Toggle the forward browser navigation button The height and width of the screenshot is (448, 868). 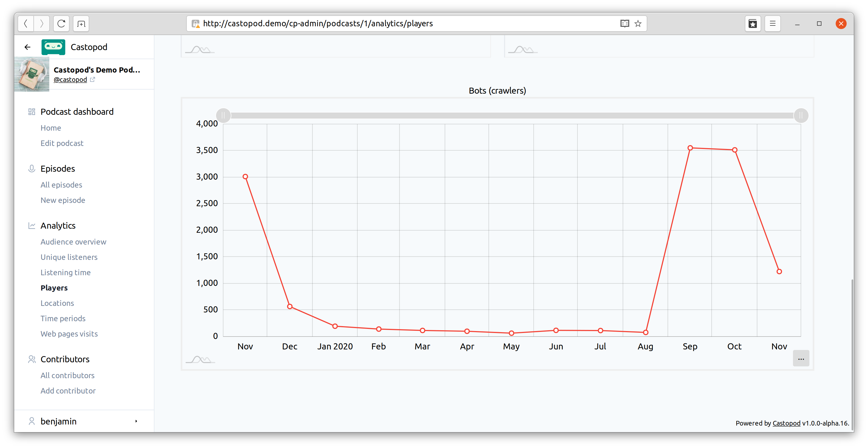(x=42, y=24)
